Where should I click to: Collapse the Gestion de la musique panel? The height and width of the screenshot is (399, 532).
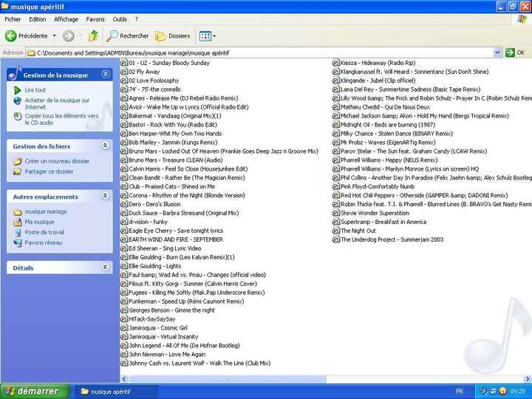coord(106,74)
